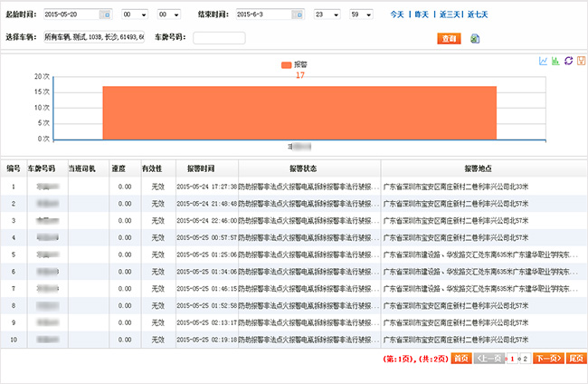Switch chart to line graph view
The height and width of the screenshot is (384, 588).
click(x=543, y=61)
